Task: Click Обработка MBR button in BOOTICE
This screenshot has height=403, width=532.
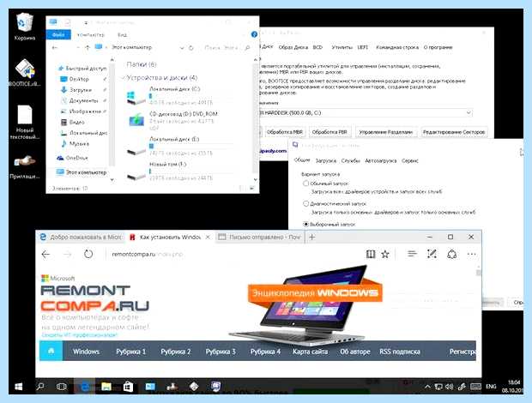Action: click(x=284, y=132)
